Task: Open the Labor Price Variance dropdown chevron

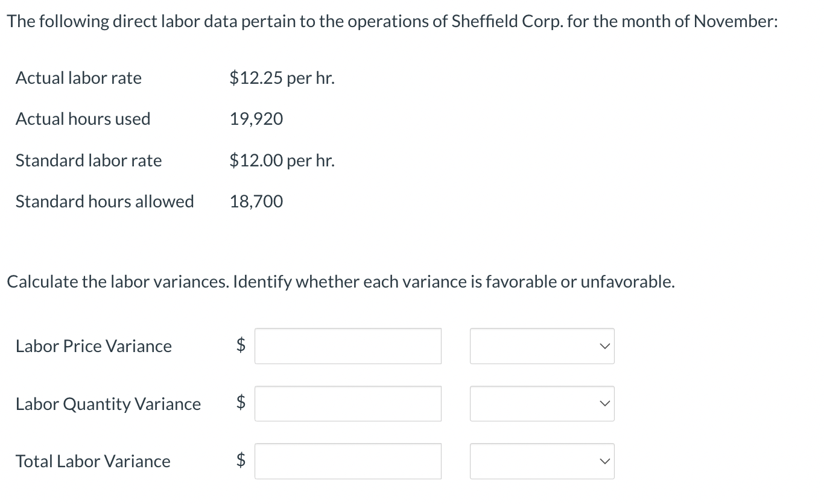Action: [x=604, y=346]
